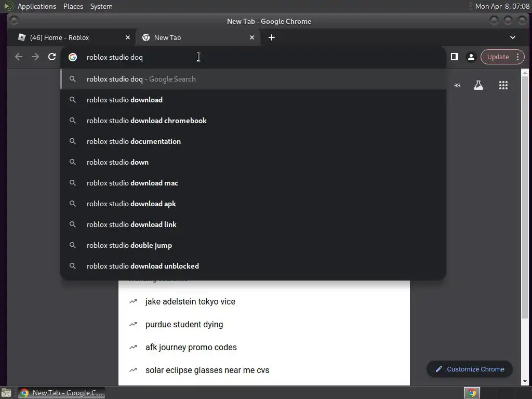
Task: Click the Customize Chrome button
Action: (x=470, y=369)
